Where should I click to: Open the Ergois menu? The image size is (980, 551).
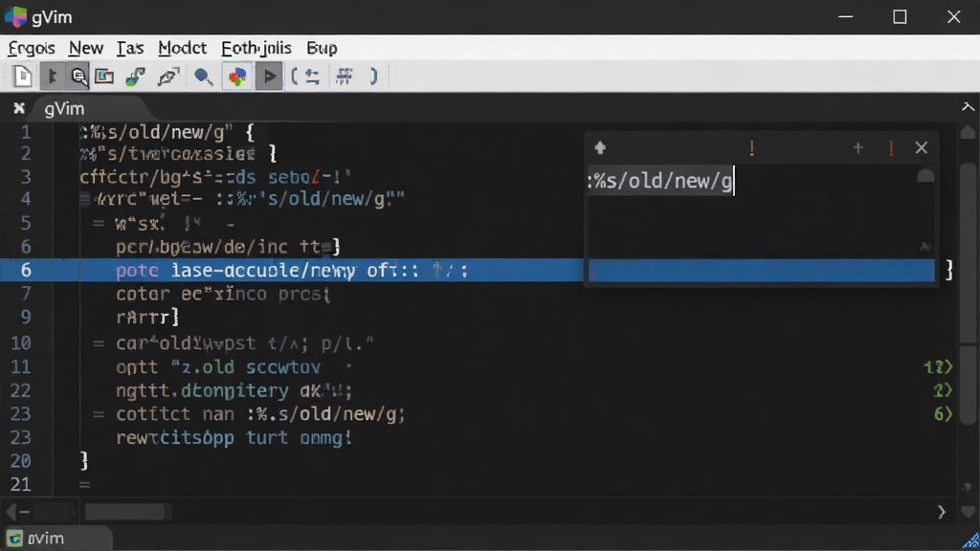point(32,48)
